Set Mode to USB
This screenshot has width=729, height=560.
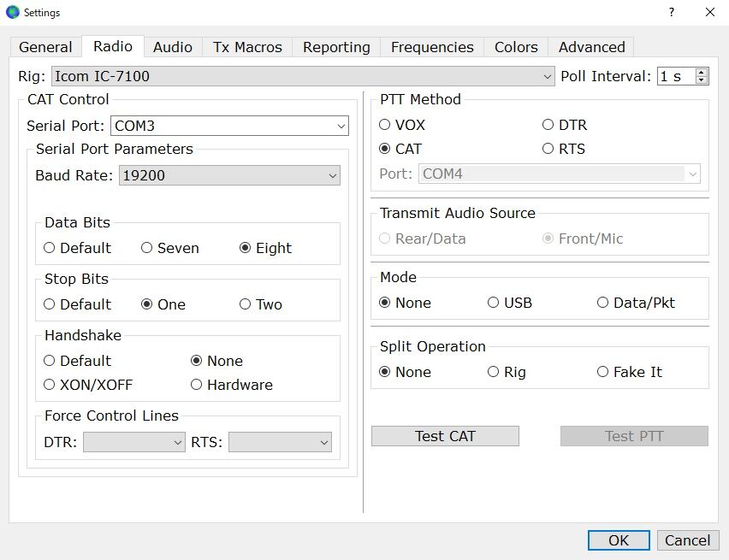(x=510, y=303)
